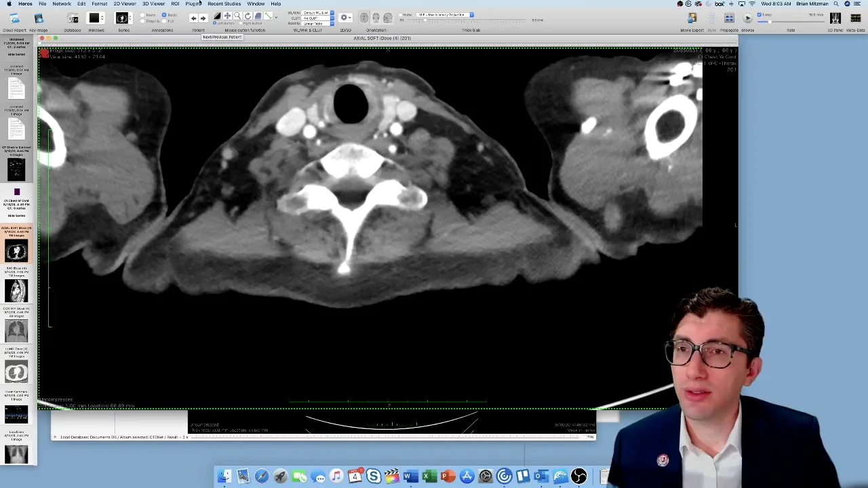Open the Recent Studies menu
The height and width of the screenshot is (488, 868).
coord(224,3)
